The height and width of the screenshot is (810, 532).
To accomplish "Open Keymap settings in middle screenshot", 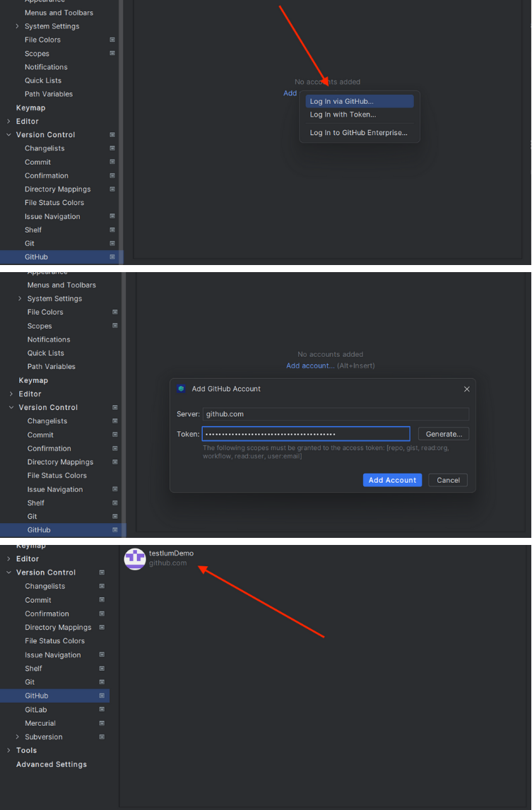I will click(x=33, y=380).
